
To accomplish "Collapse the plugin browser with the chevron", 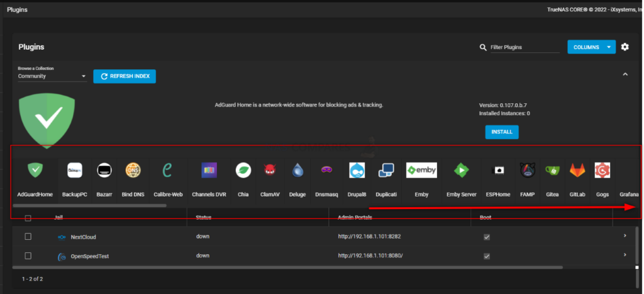I will [x=625, y=74].
